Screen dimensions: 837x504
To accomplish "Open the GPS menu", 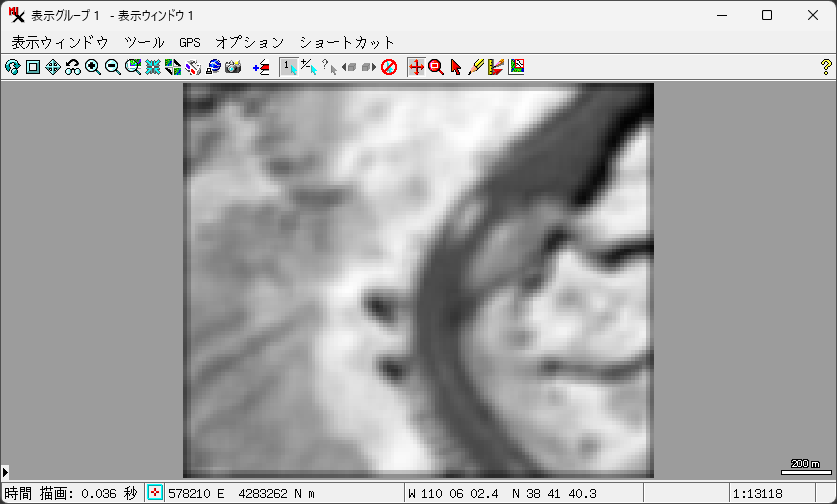I will pos(190,42).
